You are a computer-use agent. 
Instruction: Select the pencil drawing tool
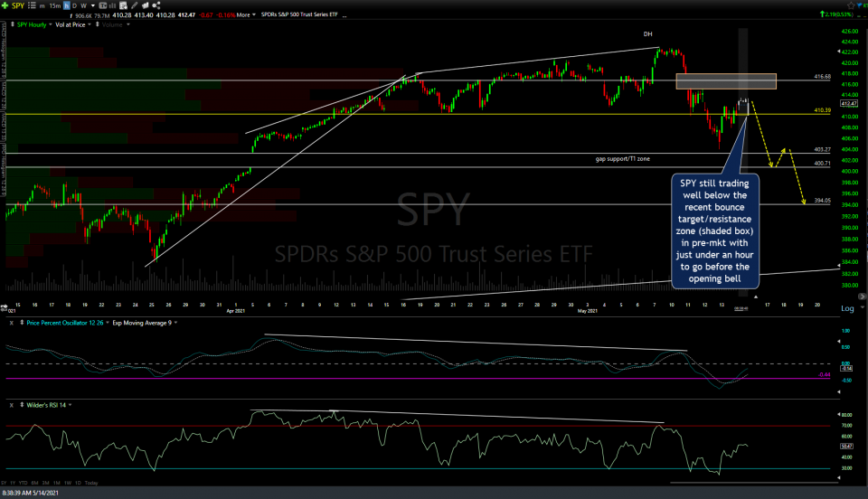(134, 5)
